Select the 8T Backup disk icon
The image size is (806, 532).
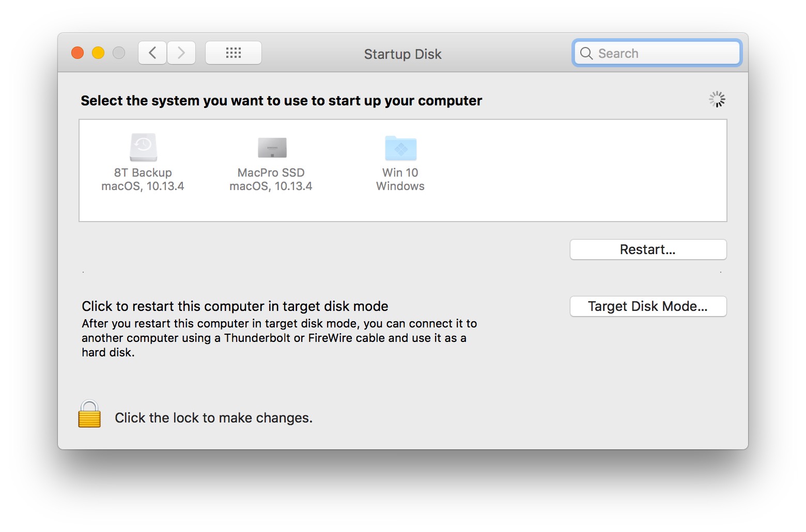click(x=143, y=147)
